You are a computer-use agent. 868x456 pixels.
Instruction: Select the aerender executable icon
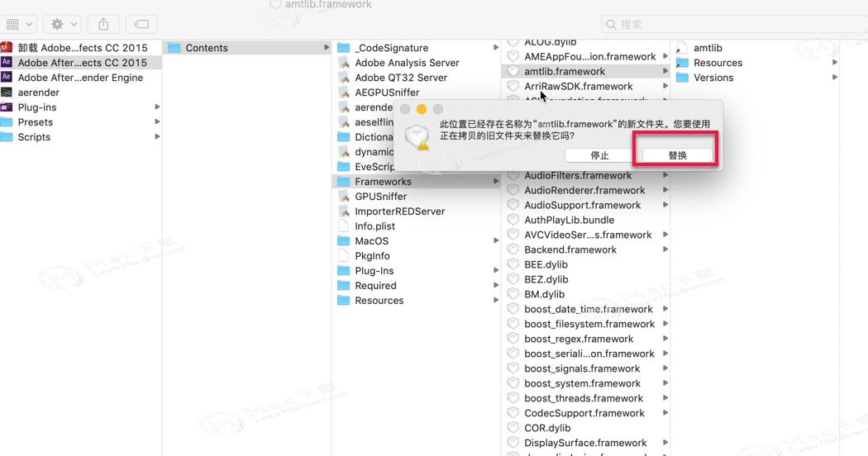tap(6, 93)
